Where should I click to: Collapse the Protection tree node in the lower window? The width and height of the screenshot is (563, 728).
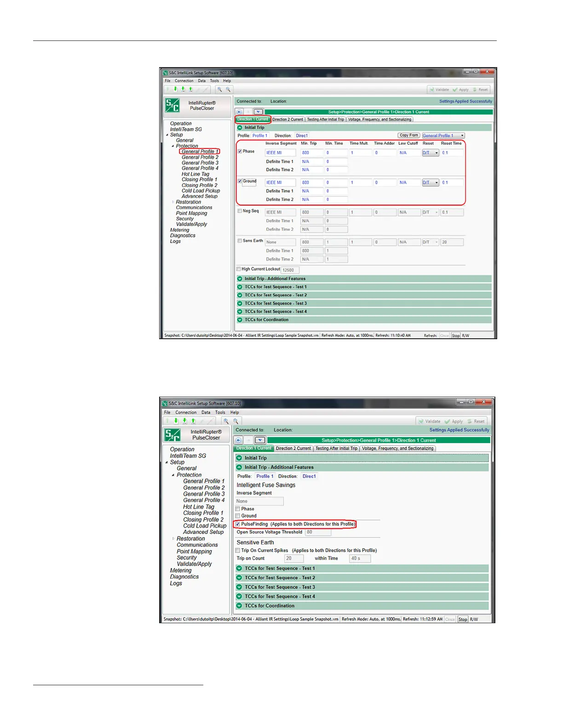click(x=173, y=475)
